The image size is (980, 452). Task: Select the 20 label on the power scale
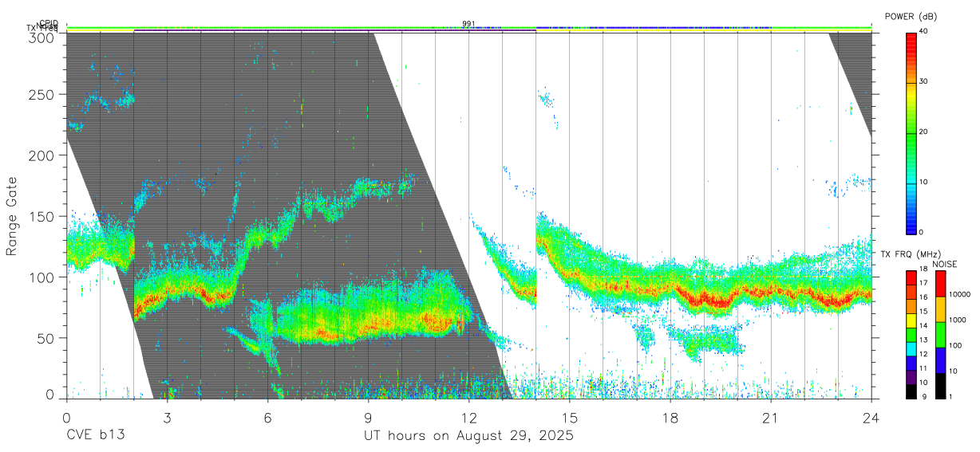(x=925, y=132)
